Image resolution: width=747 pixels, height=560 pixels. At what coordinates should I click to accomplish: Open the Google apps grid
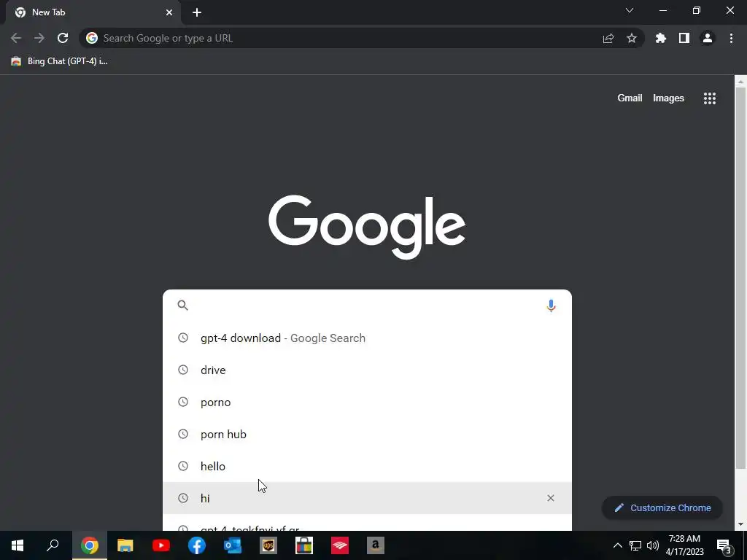coord(710,98)
